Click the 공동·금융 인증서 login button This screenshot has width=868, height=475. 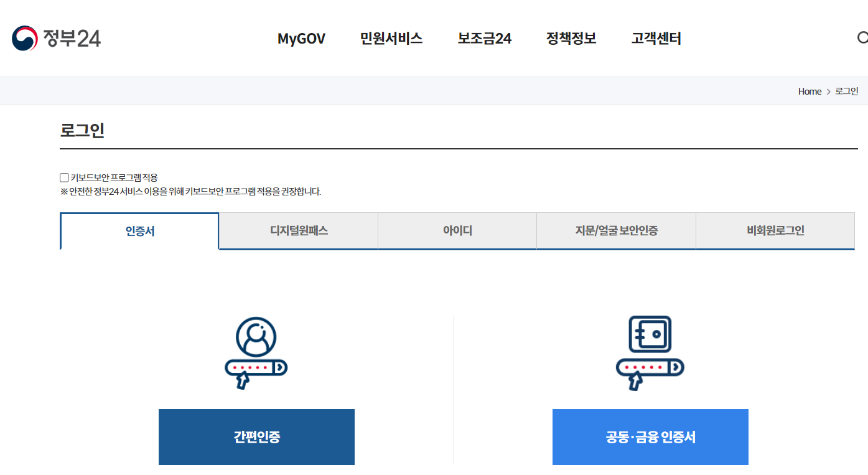(x=650, y=436)
